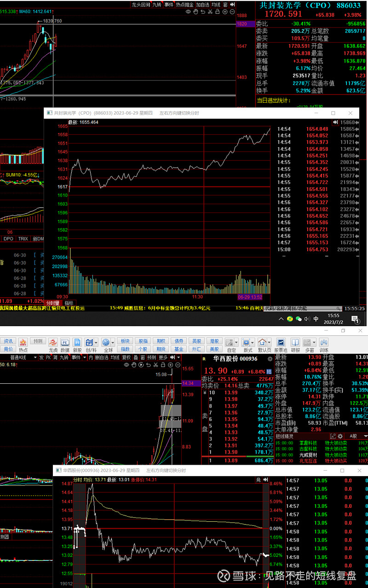This screenshot has height=588, width=368.
Task: Zoom in with plus icon on CPO chart
Action: 224,12
